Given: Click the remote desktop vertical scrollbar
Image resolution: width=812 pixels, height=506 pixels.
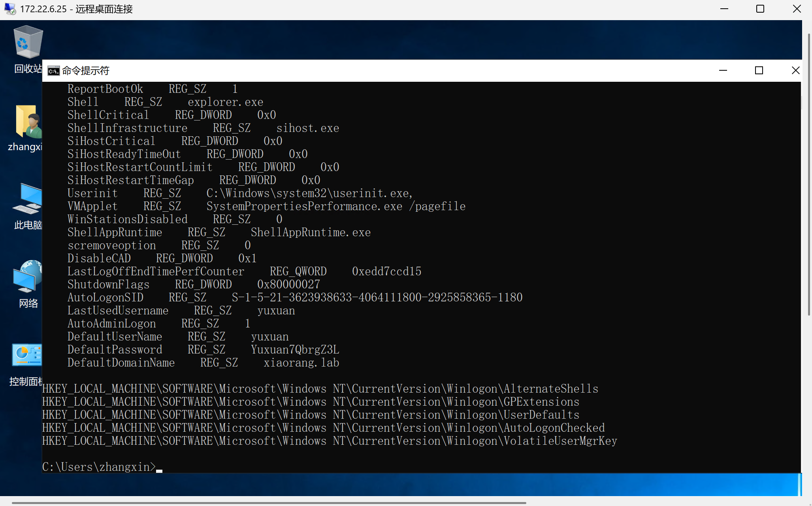Looking at the screenshot, I should (x=808, y=174).
